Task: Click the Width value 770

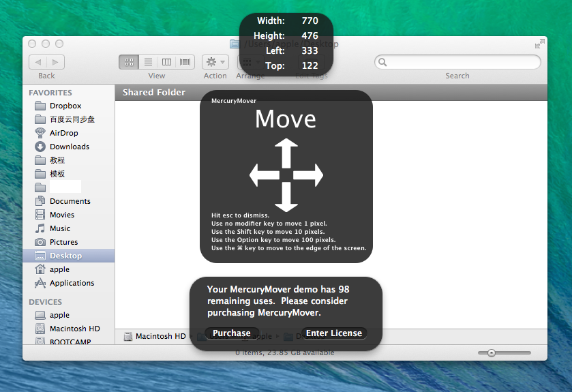Action: click(x=310, y=20)
